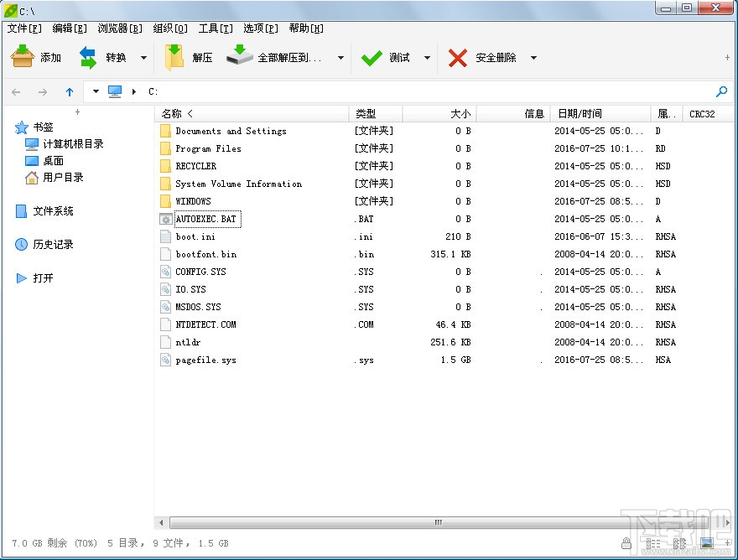Open the 帮助[H] menu
The image size is (738, 560).
pos(306,29)
